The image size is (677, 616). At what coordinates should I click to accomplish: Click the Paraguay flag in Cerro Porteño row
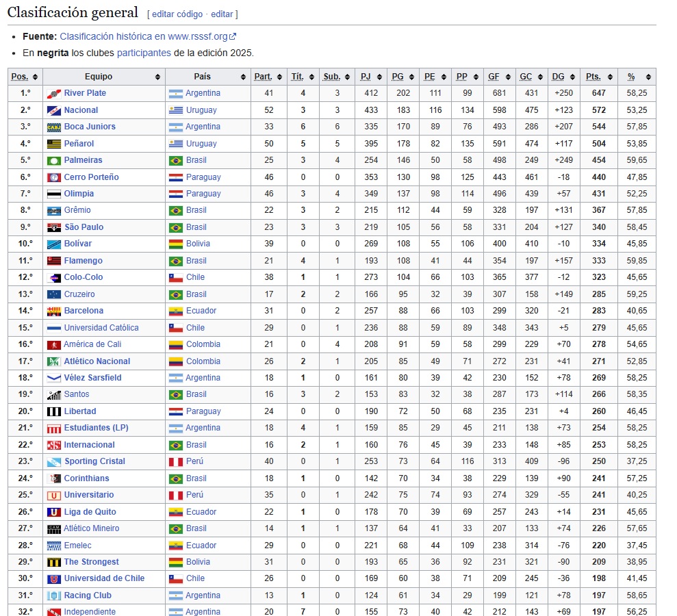point(176,177)
